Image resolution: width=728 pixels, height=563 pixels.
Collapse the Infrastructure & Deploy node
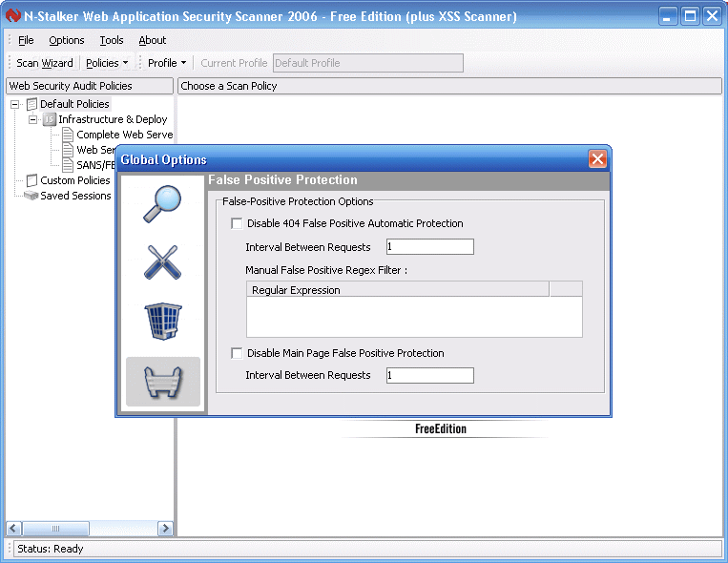33,119
